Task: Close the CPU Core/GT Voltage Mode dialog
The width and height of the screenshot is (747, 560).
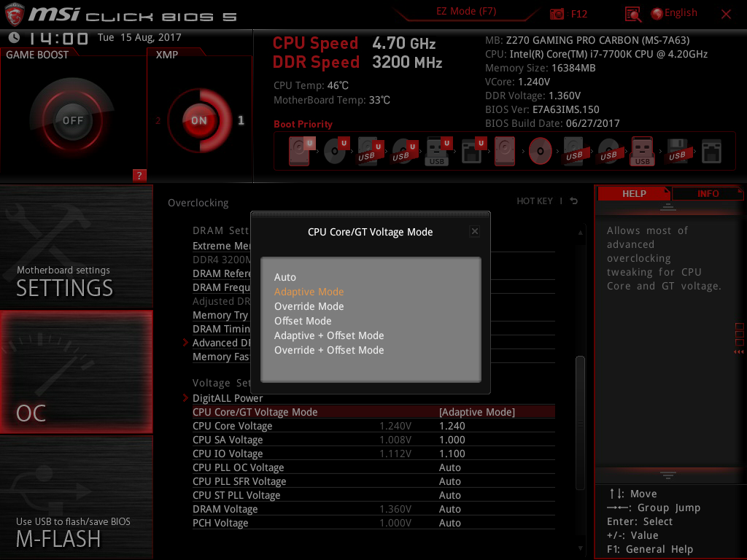Action: point(474,231)
